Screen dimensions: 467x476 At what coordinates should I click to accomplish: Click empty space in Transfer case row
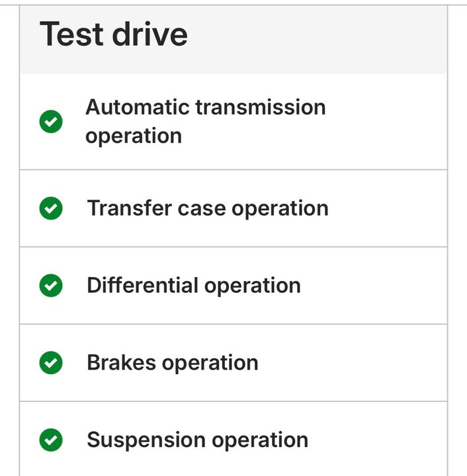387,208
